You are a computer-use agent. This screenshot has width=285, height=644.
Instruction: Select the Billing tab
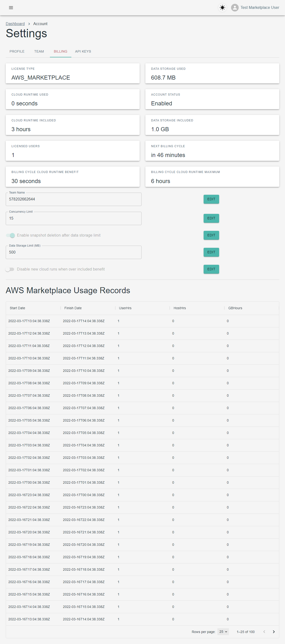(x=60, y=52)
